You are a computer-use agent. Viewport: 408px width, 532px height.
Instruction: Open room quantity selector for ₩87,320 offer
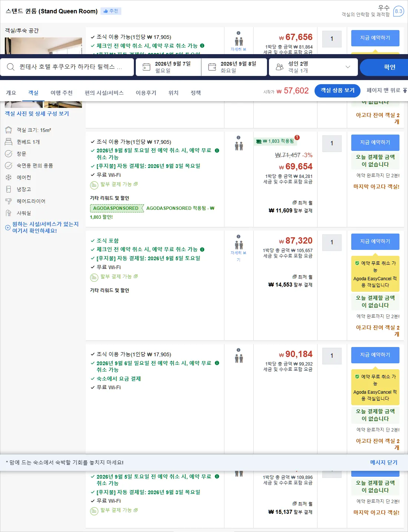pos(332,242)
